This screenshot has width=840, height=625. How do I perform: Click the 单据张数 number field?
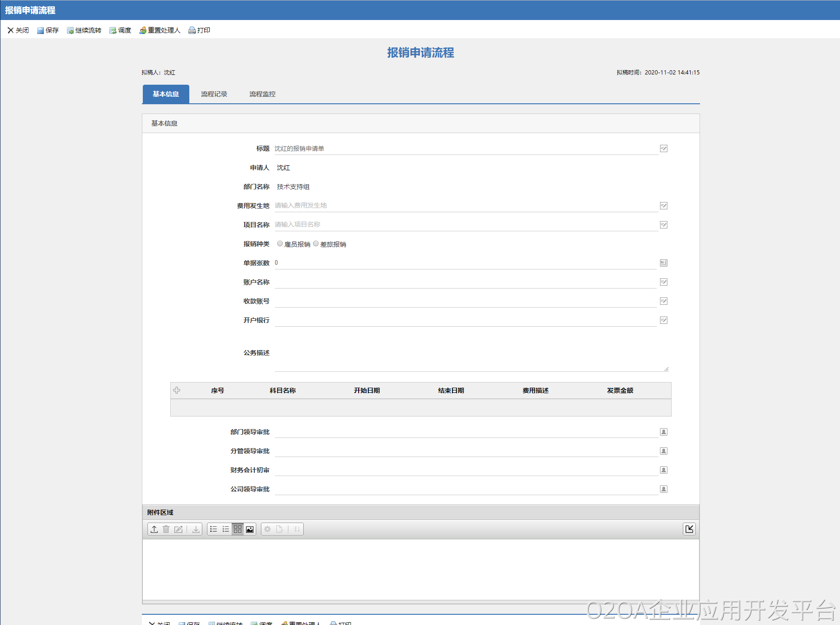[466, 263]
